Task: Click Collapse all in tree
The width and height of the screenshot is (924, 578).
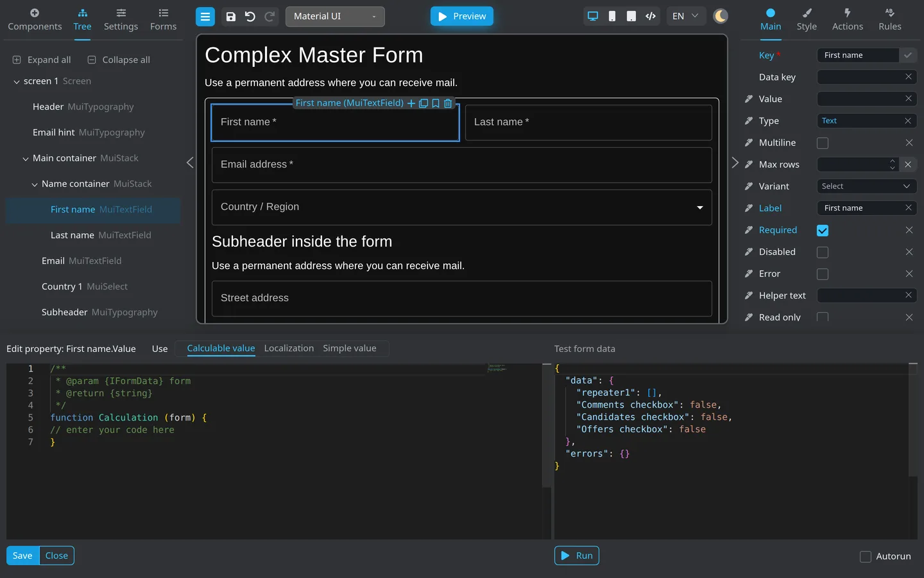Action: 119,60
